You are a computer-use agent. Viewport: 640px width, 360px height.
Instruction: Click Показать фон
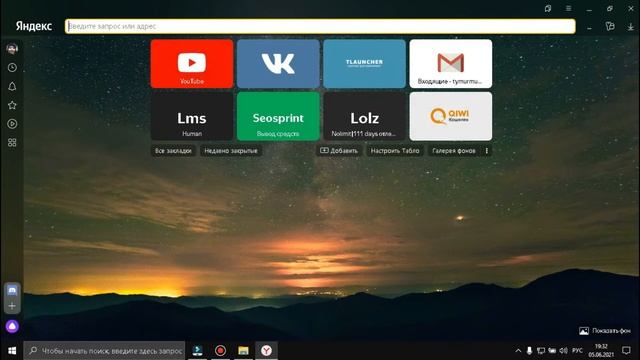605,331
